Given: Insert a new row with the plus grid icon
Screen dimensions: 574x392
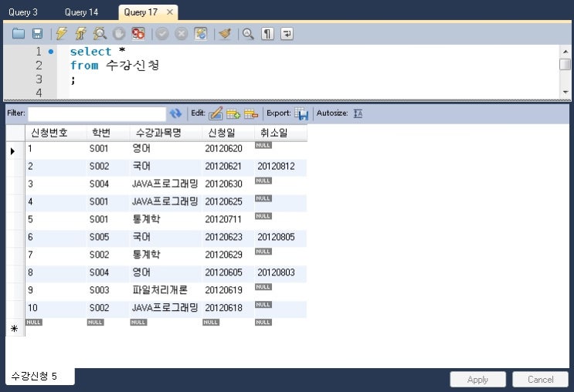Looking at the screenshot, I should tap(233, 113).
